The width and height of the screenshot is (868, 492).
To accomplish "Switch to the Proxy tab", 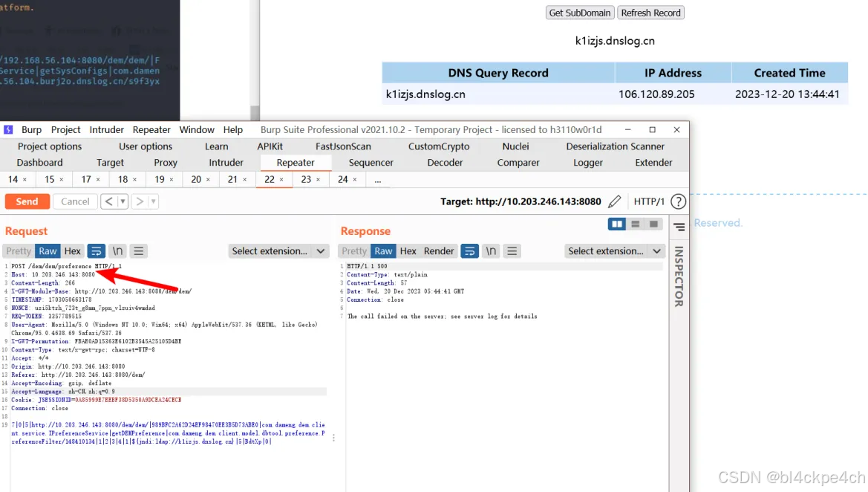I will coord(166,162).
